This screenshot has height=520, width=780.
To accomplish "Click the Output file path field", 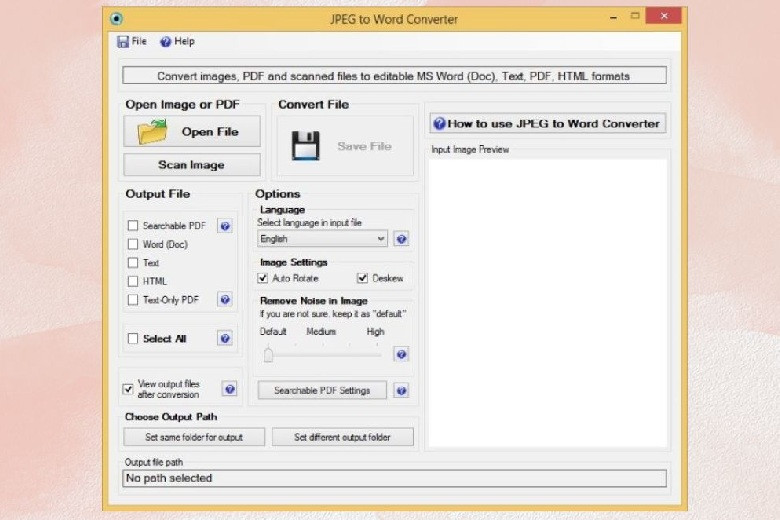I will pos(394,478).
